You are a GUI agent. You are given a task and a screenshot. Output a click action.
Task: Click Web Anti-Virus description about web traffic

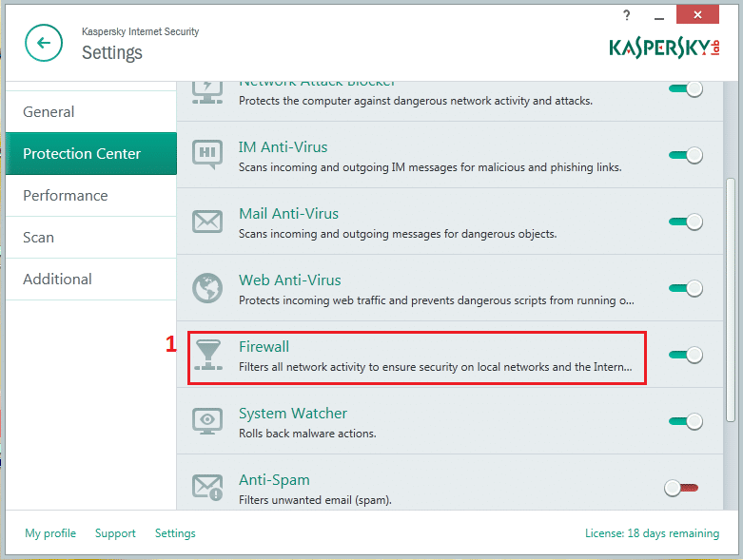click(x=436, y=300)
